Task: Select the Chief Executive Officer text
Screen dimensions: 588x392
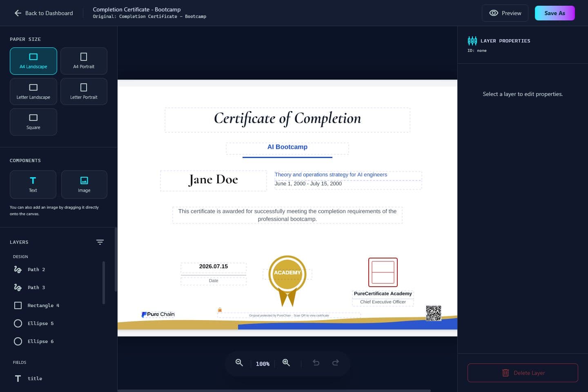Action: tap(383, 302)
